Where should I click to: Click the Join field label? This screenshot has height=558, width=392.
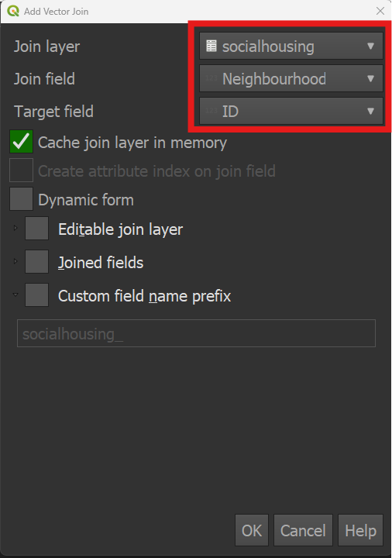point(44,79)
